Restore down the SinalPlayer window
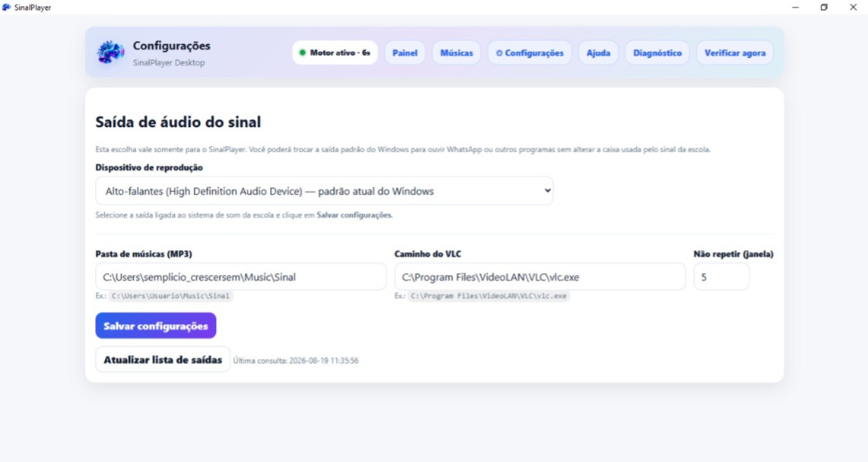 [824, 7]
